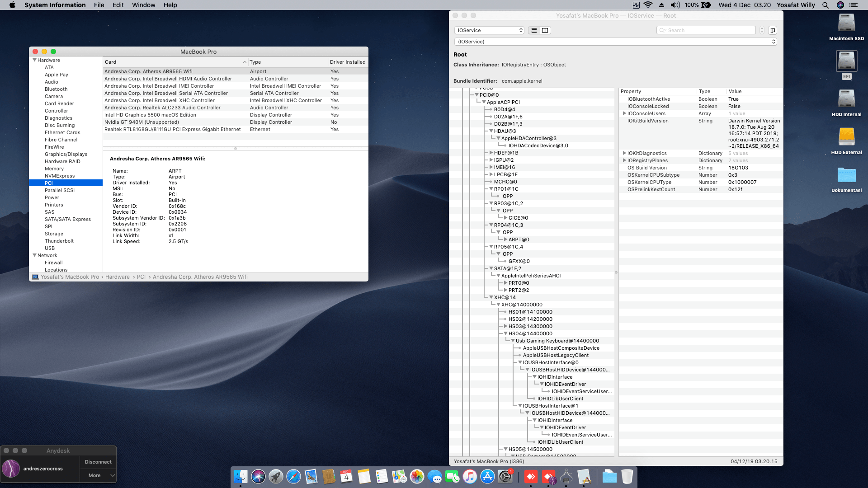The height and width of the screenshot is (488, 868).
Task: Collapse the Network section in sidebar
Action: [34, 255]
